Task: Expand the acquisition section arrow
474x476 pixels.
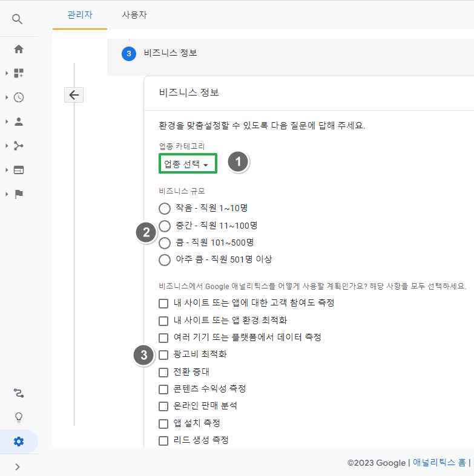Action: (x=7, y=146)
